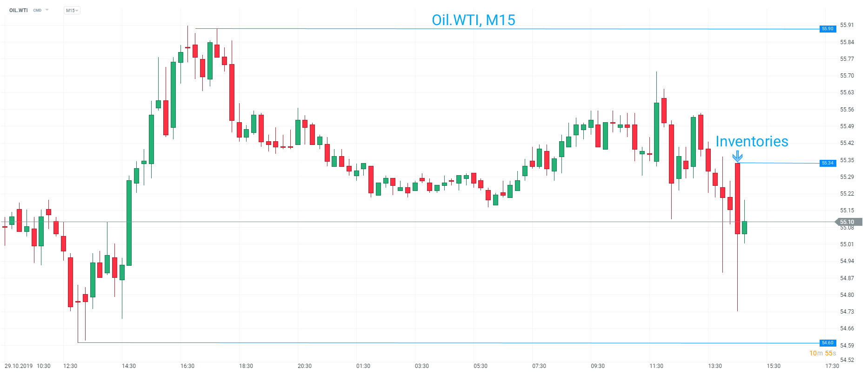868x374 pixels.
Task: Click the 16:30 label on time axis
Action: point(187,366)
